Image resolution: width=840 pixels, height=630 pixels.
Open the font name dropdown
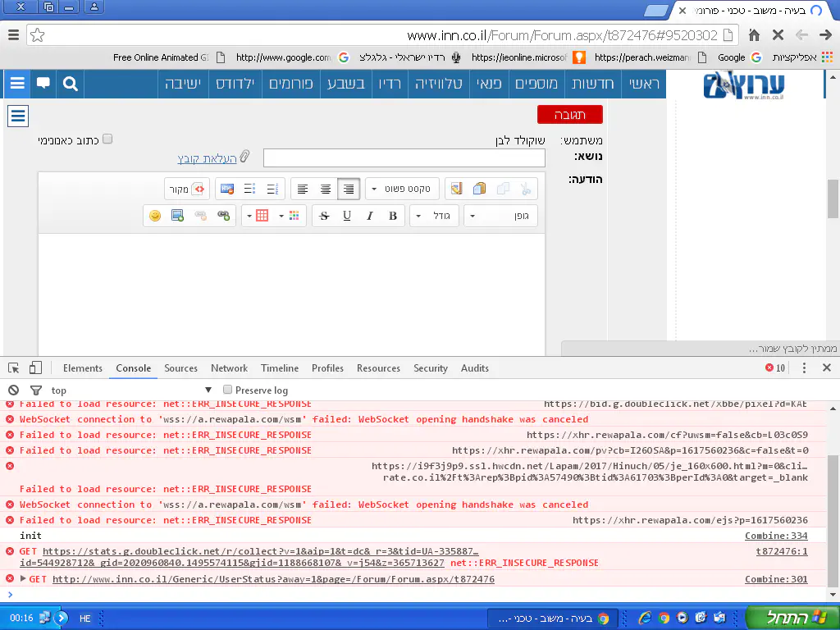500,216
